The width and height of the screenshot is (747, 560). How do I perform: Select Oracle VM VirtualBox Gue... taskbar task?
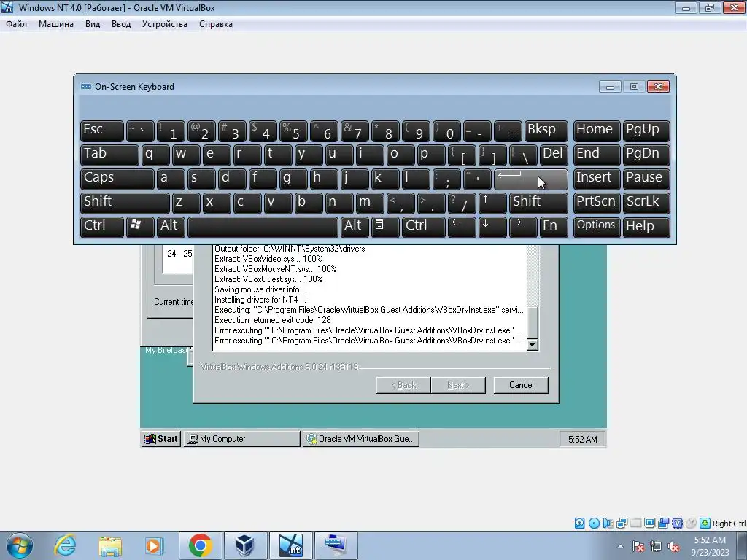click(360, 438)
